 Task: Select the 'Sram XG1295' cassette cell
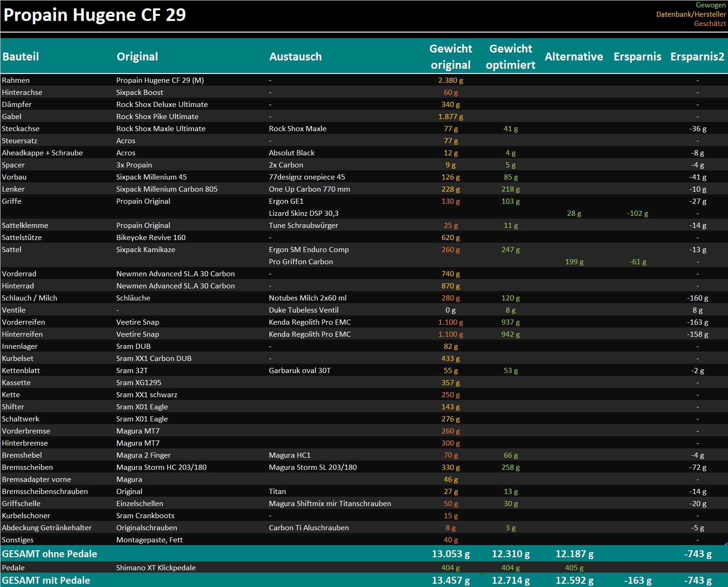coord(139,383)
